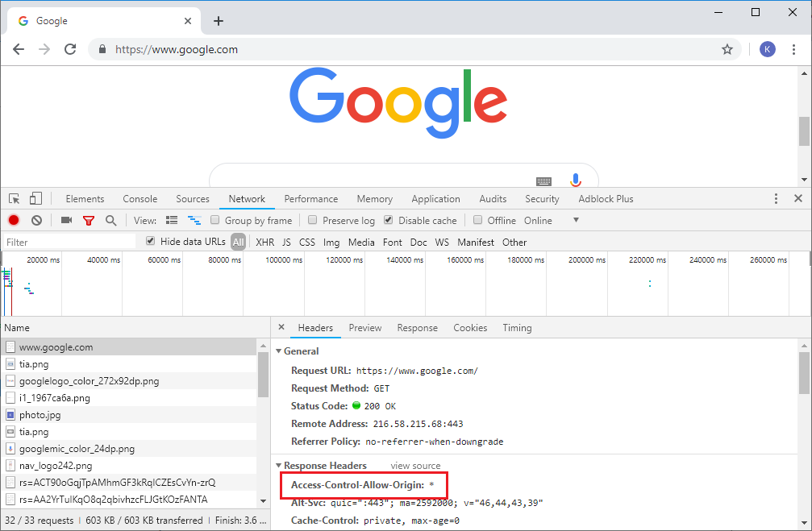This screenshot has width=812, height=531.
Task: Reload the Google page
Action: [70, 49]
